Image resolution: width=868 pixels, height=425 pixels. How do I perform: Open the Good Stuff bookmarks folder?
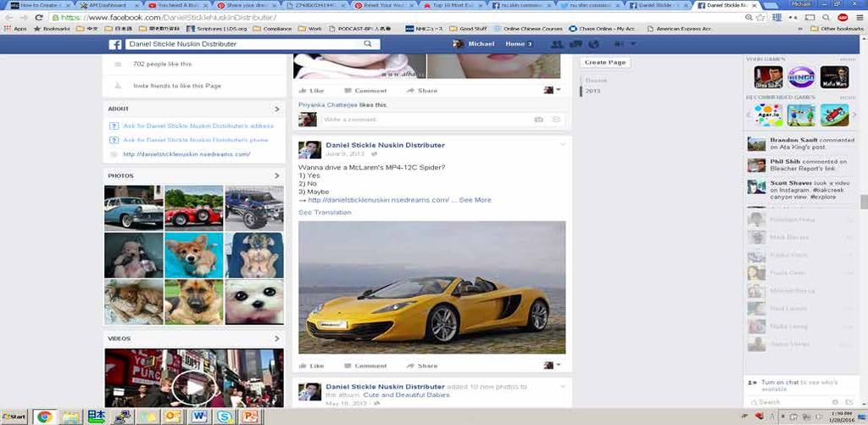(468, 29)
